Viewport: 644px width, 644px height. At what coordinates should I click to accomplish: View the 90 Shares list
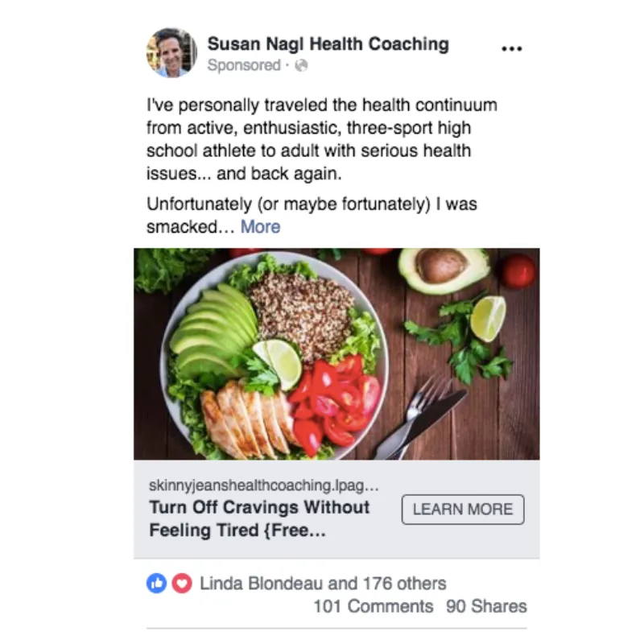coord(486,606)
